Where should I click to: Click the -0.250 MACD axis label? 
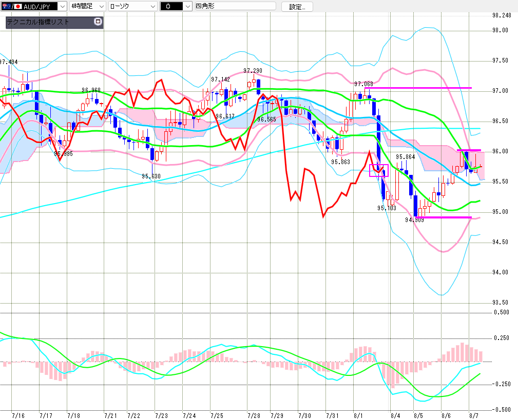point(501,384)
